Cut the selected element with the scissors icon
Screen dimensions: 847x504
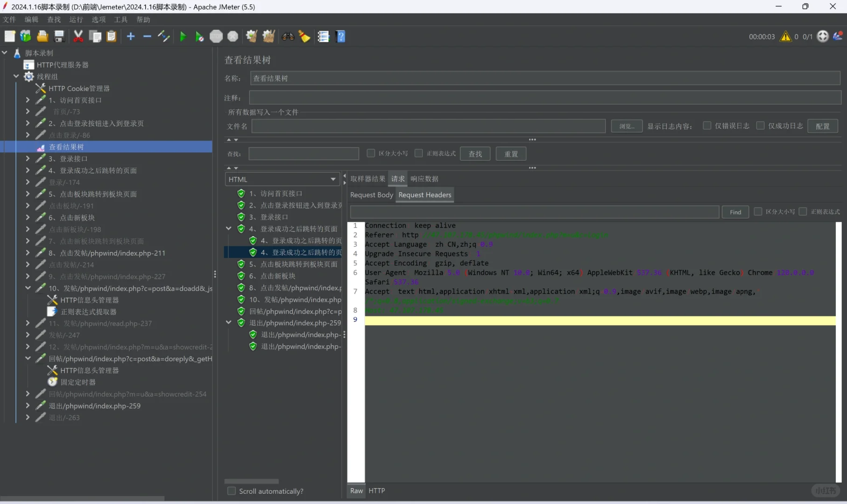78,36
